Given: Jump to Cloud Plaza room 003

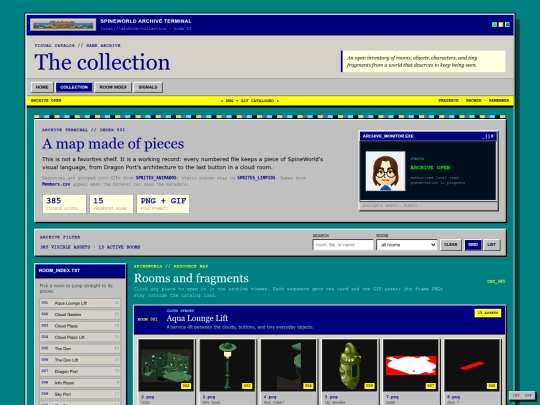Looking at the screenshot, I should pos(80,326).
